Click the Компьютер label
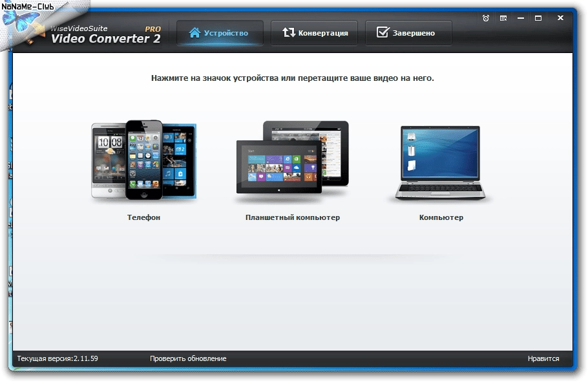Image resolution: width=588 pixels, height=383 pixels. pyautogui.click(x=441, y=217)
